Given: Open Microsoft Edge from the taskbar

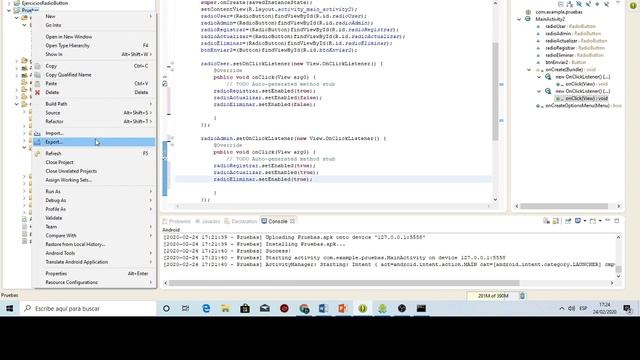Looking at the screenshot, I should tap(206, 309).
